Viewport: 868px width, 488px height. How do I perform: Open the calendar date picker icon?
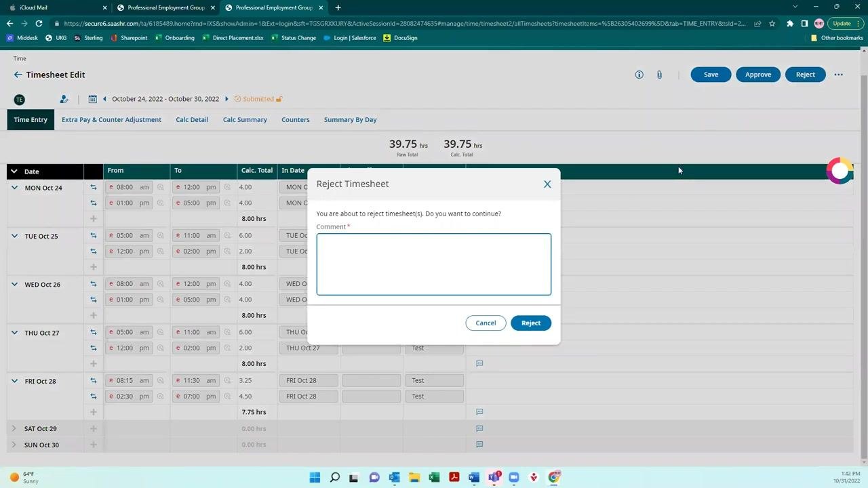[x=92, y=99]
